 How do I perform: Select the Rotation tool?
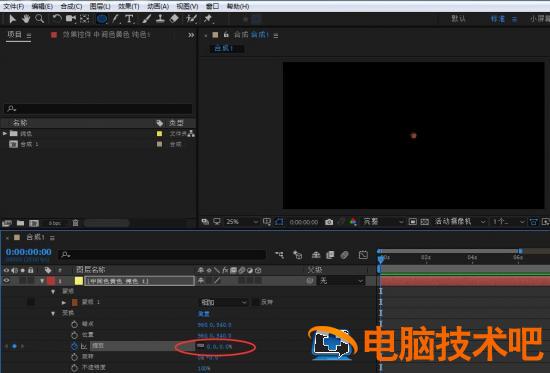56,19
